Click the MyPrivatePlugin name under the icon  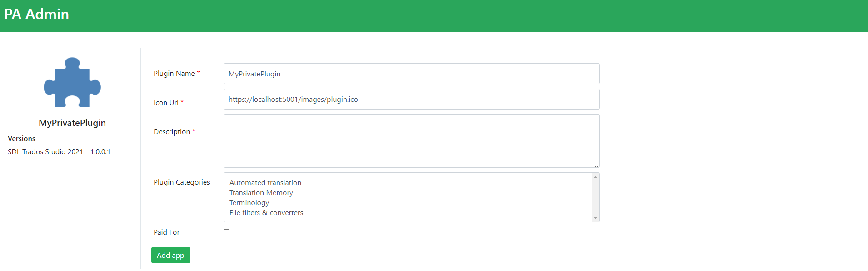tap(72, 123)
